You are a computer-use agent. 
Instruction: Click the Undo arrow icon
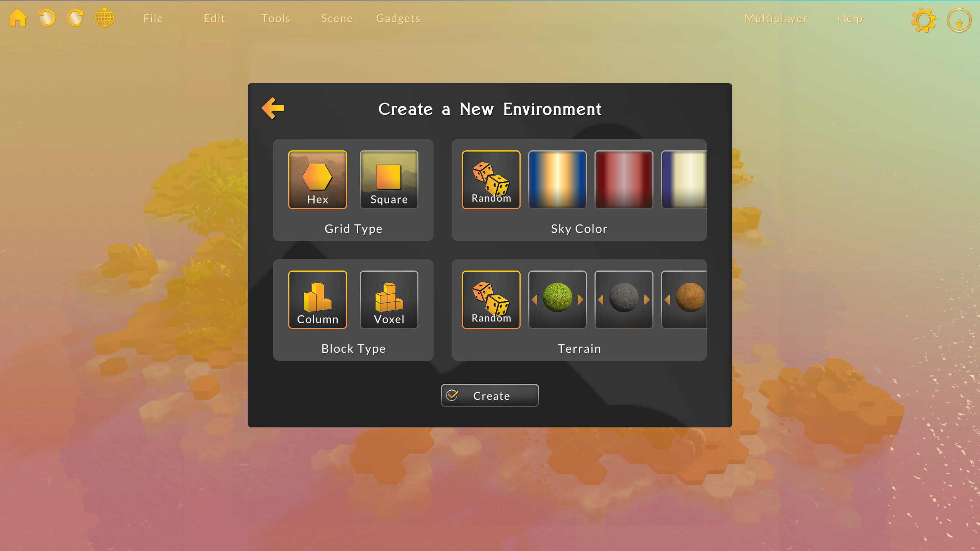click(47, 18)
